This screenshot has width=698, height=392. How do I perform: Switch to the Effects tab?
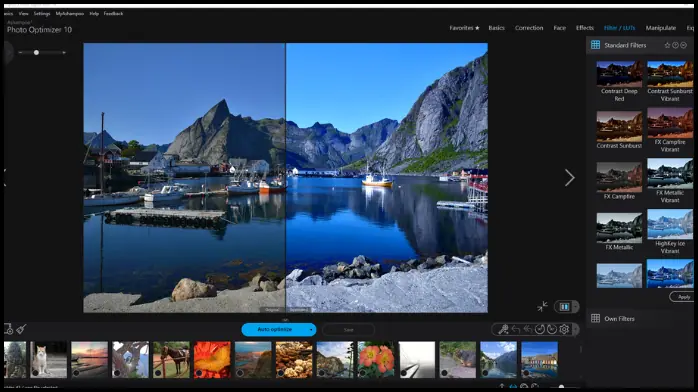[584, 28]
